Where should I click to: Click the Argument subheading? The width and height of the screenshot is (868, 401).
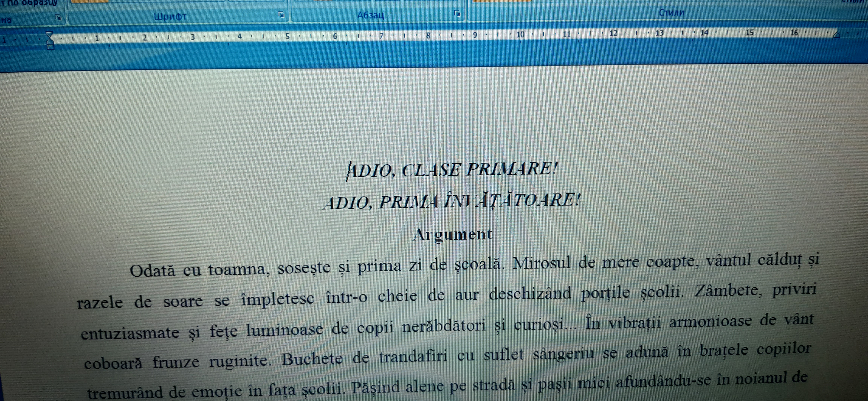tap(452, 235)
